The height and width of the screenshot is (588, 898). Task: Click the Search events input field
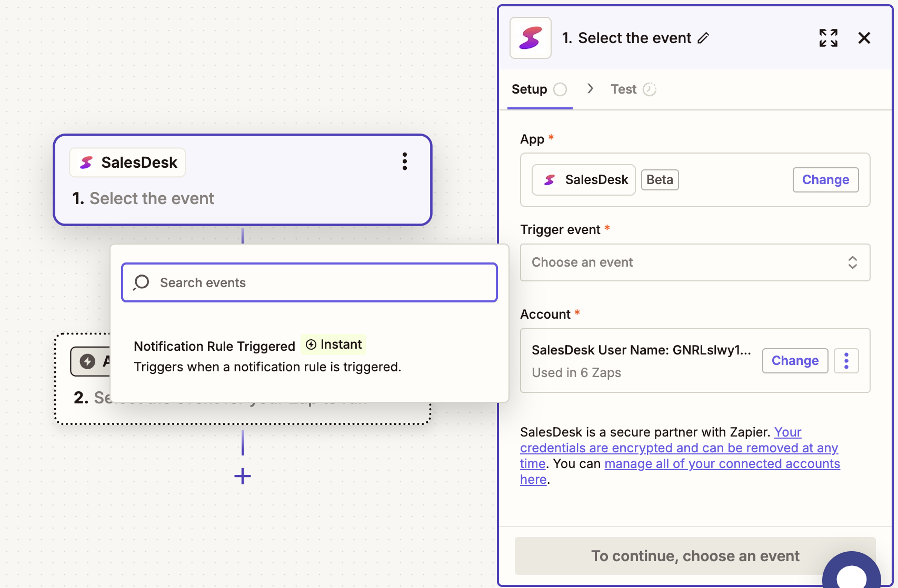click(x=310, y=283)
